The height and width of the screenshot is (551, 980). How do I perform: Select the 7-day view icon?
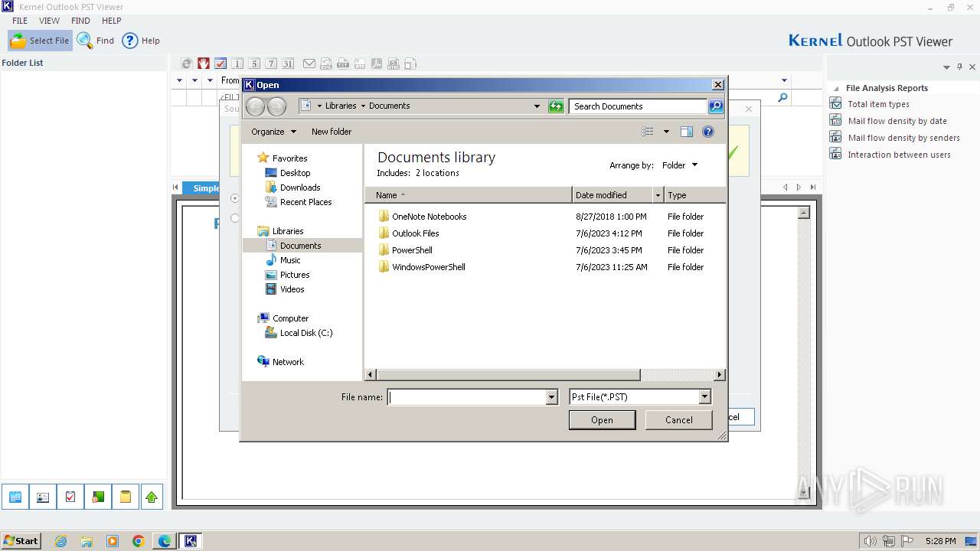coord(271,64)
